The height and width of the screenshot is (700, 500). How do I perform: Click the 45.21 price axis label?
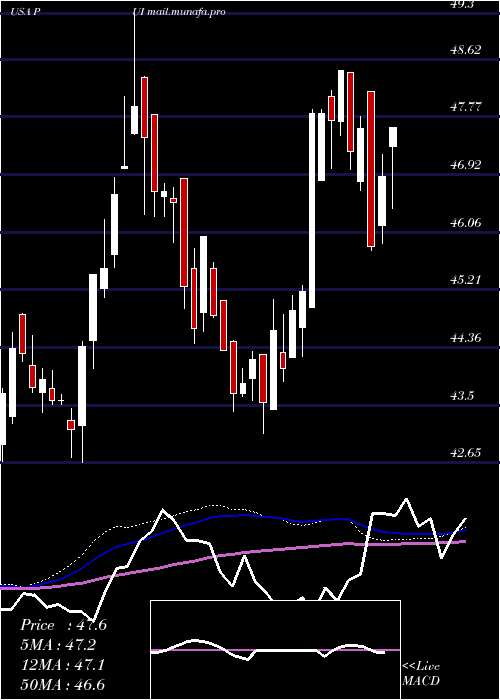click(466, 280)
